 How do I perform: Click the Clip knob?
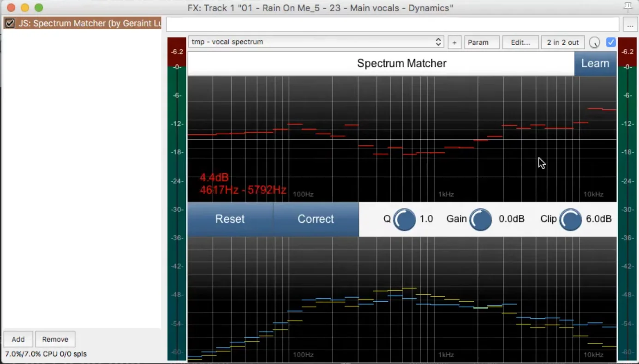[570, 219]
